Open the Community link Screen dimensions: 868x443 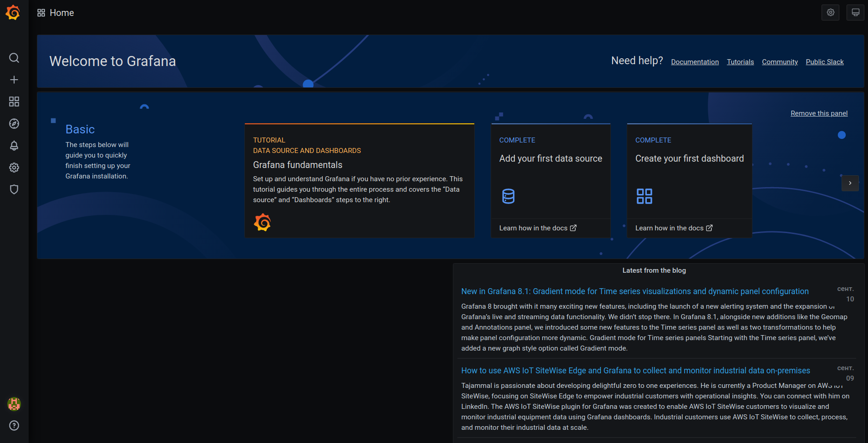pyautogui.click(x=780, y=62)
